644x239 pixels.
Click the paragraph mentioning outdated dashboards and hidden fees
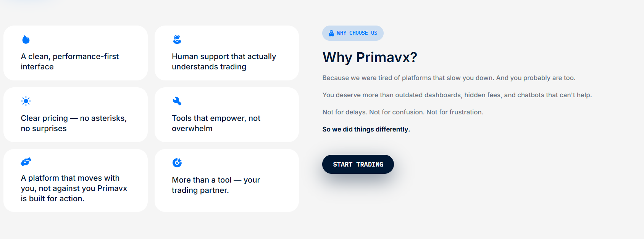457,95
